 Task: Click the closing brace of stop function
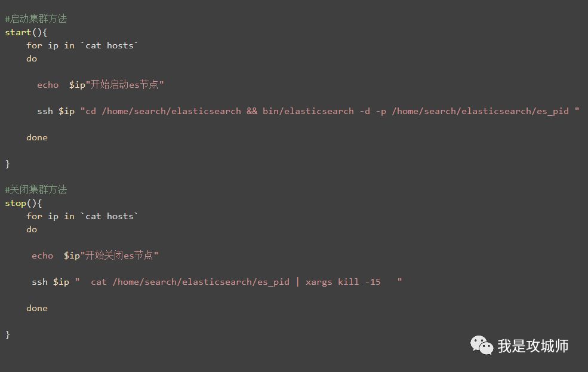point(8,334)
